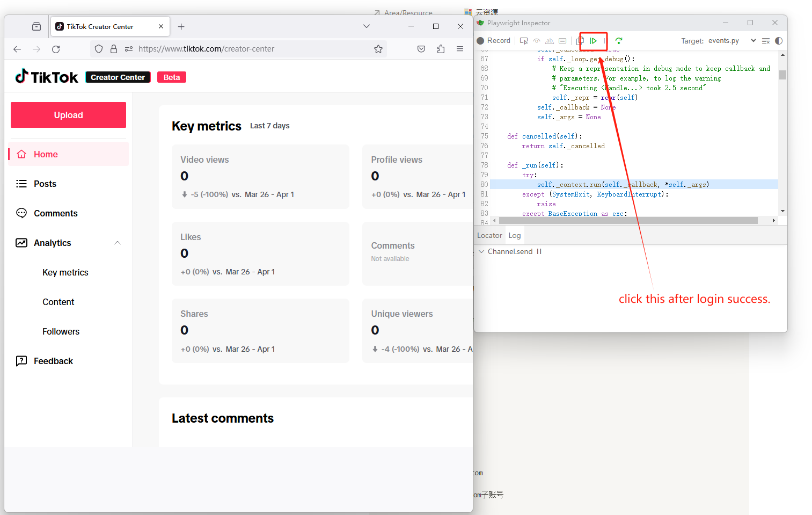The width and height of the screenshot is (812, 515).
Task: Click Analytics in the sidebar
Action: 53,243
